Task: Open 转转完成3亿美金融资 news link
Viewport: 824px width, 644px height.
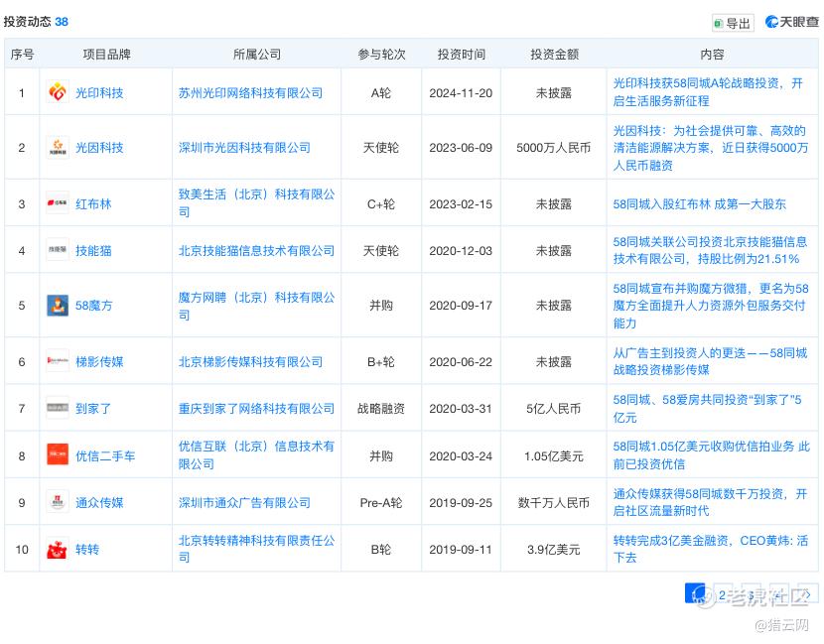Action: click(x=711, y=549)
